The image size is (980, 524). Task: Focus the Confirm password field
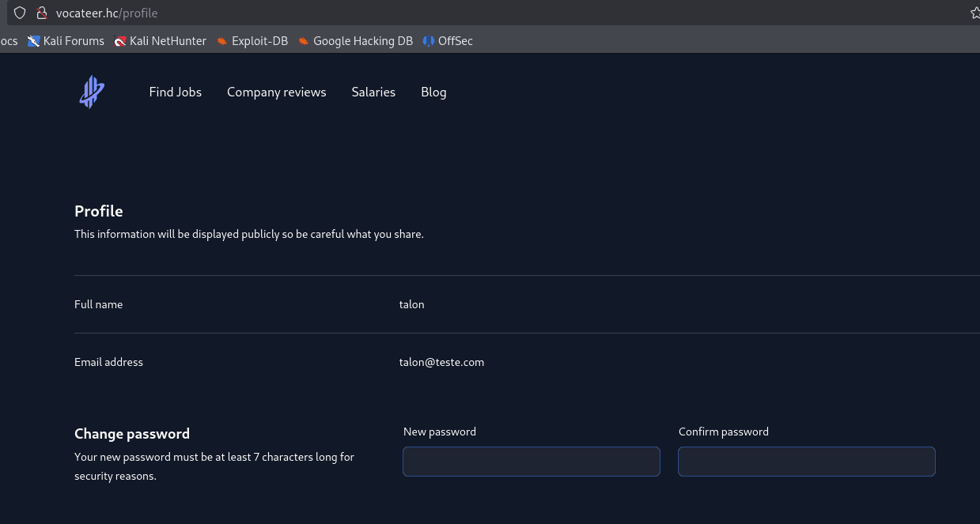click(807, 462)
